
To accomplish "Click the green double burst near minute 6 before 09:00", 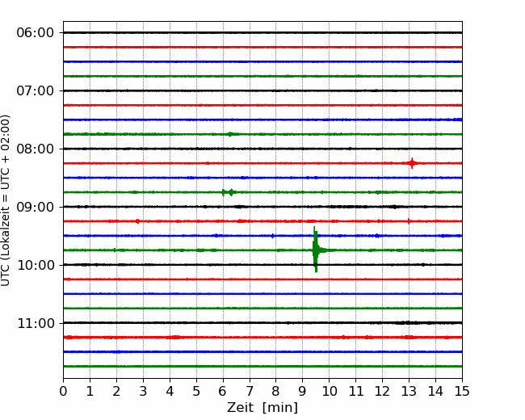I will (228, 192).
